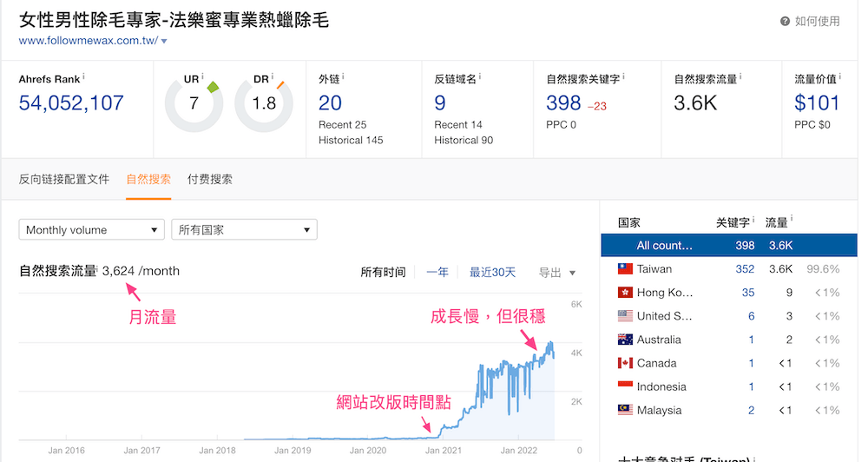The width and height of the screenshot is (868, 462).
Task: Click the 如何使用 help link
Action: tap(817, 22)
